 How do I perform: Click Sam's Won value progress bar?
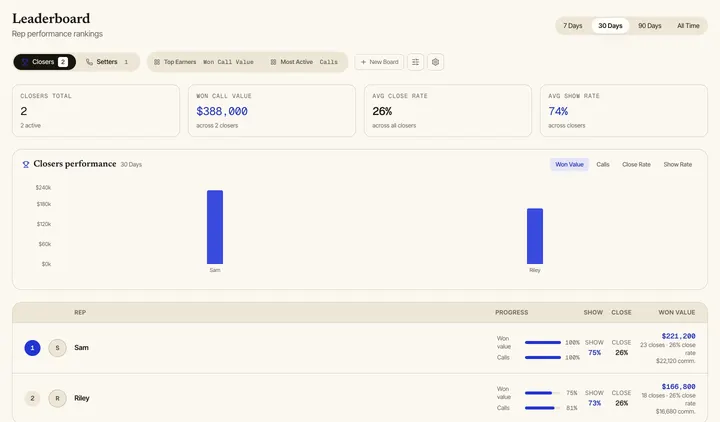(543, 343)
